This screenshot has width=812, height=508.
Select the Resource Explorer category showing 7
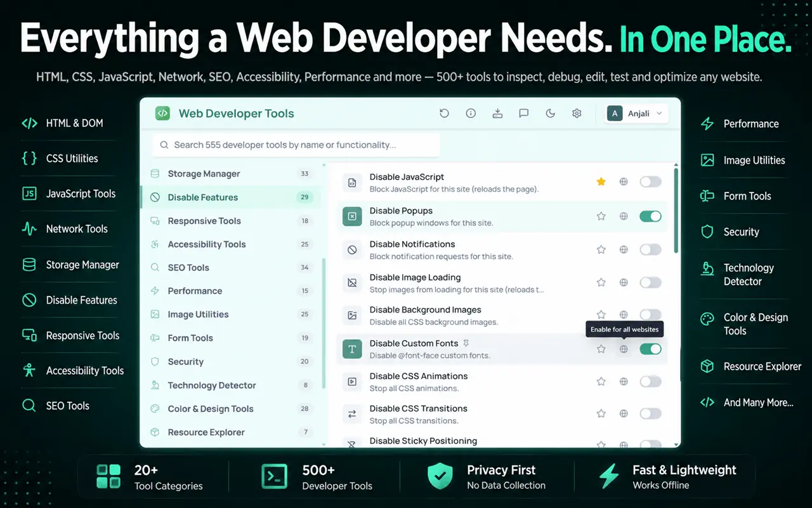pyautogui.click(x=231, y=432)
